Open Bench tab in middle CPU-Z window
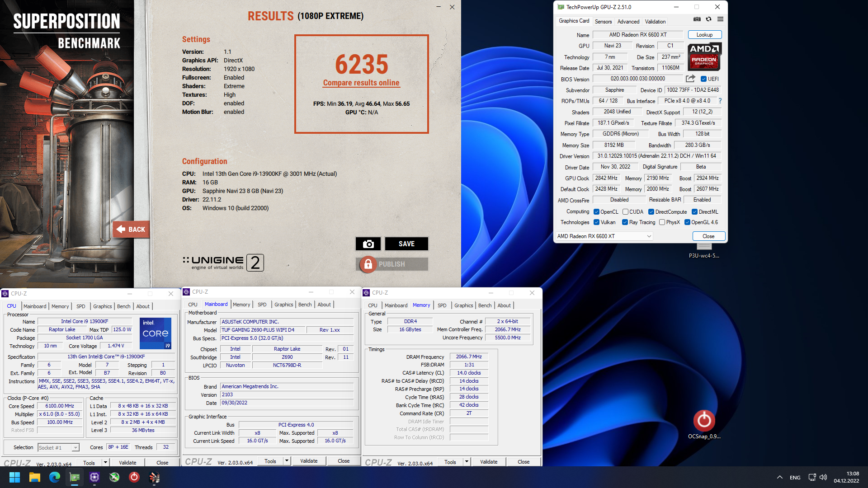This screenshot has width=868, height=488. (305, 305)
